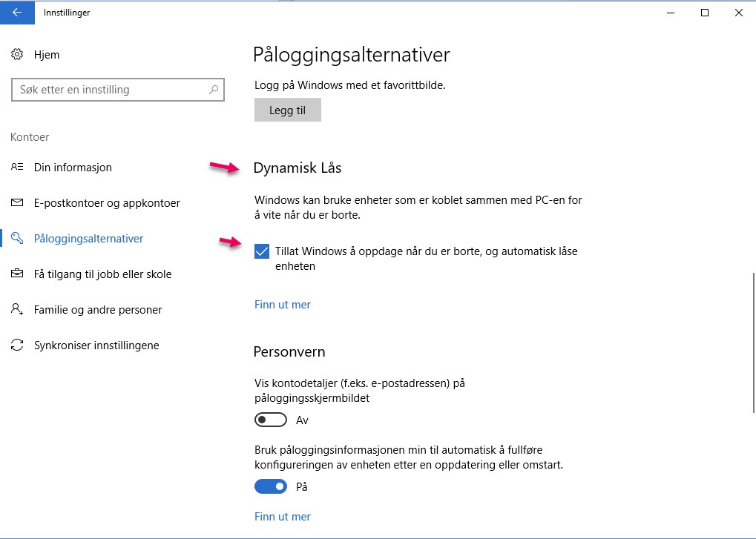Click the Familie og andre personer icon

coord(17,310)
